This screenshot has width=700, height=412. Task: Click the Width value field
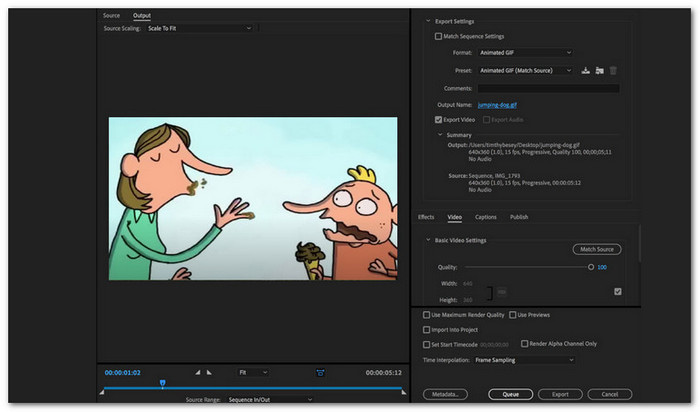[x=468, y=283]
